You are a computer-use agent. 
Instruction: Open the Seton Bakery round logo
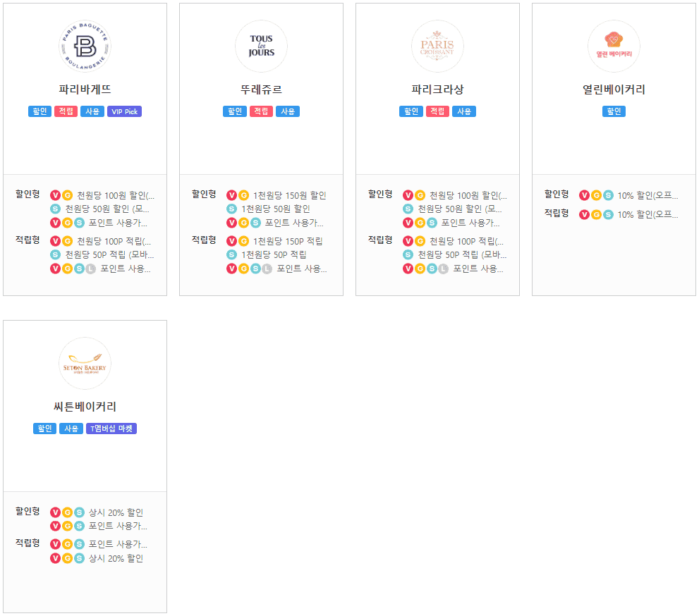85,363
